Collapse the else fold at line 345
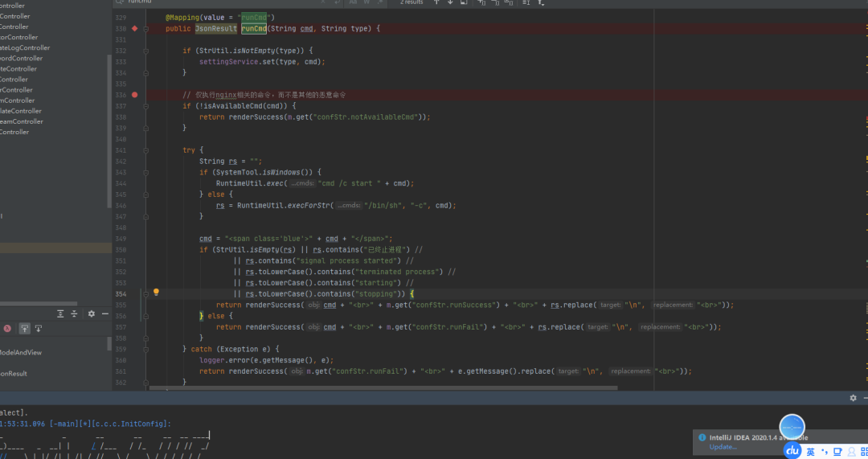 (145, 195)
